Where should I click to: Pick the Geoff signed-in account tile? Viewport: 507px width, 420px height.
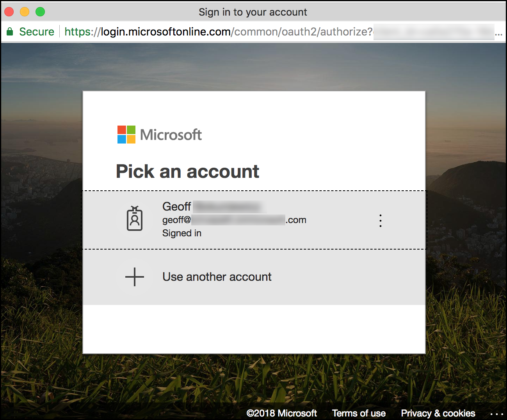coord(254,220)
